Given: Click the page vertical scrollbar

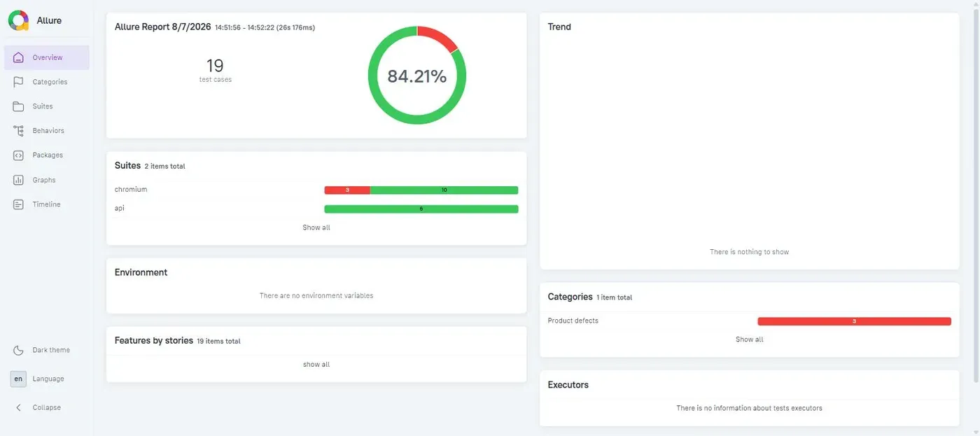Looking at the screenshot, I should coord(976,196).
